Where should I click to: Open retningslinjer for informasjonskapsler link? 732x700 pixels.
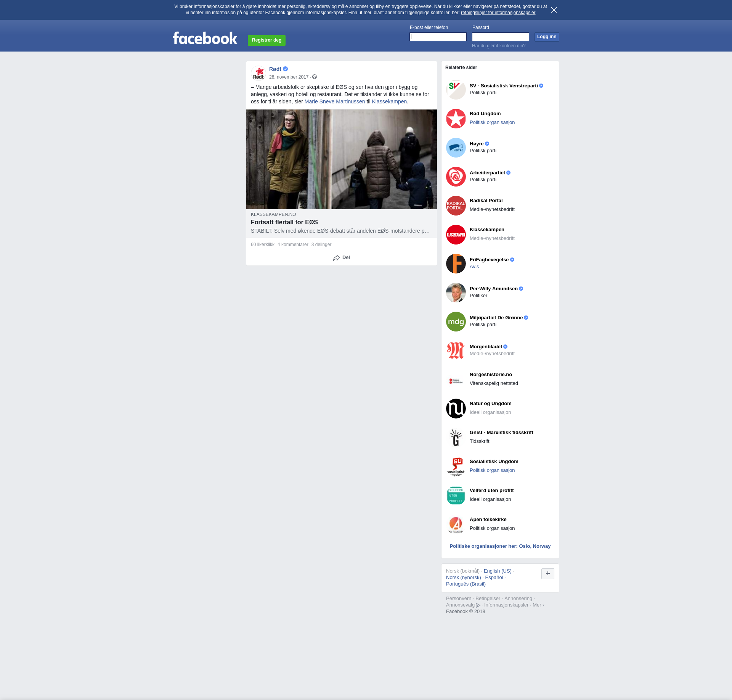498,13
